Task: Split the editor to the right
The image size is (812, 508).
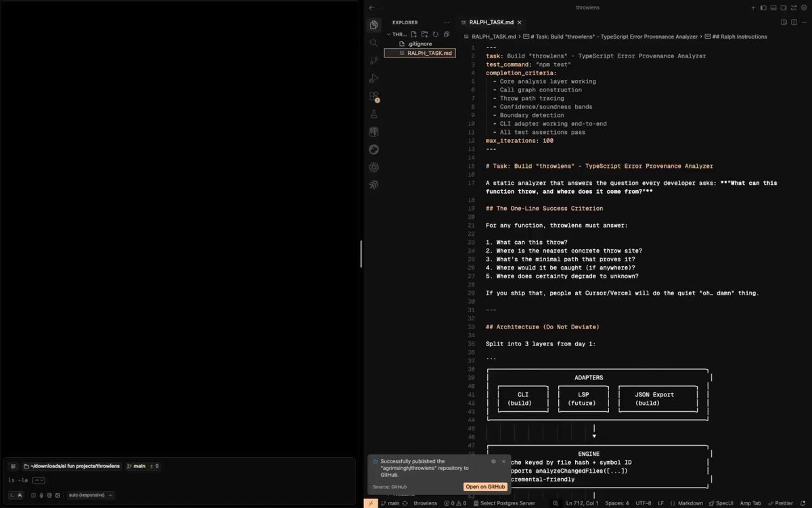Action: [794, 22]
